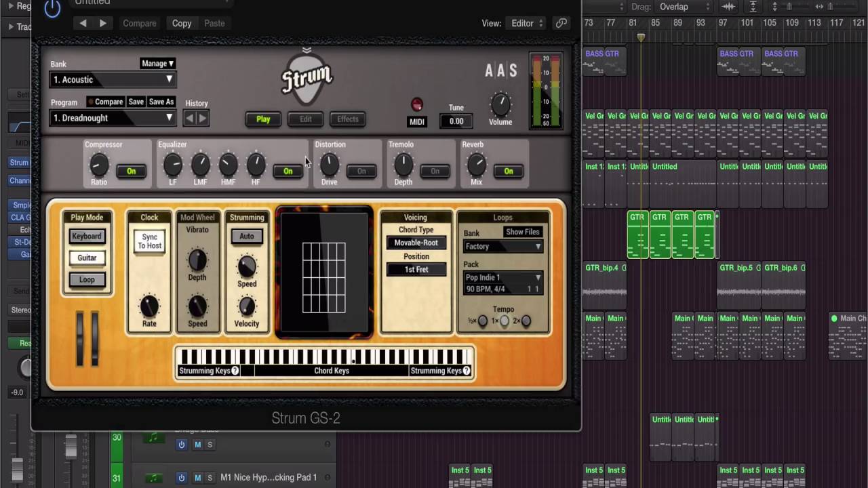Image resolution: width=868 pixels, height=488 pixels.
Task: Click the Show Files button
Action: (x=522, y=232)
